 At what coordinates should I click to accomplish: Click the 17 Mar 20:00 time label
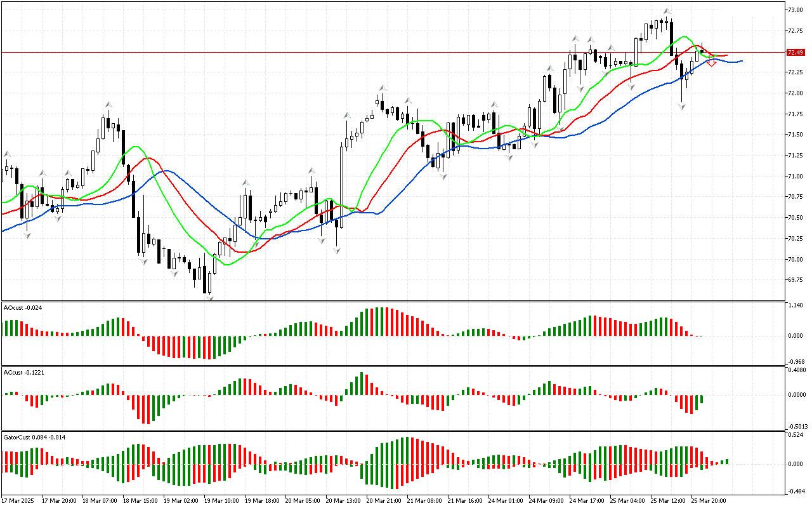point(59,500)
